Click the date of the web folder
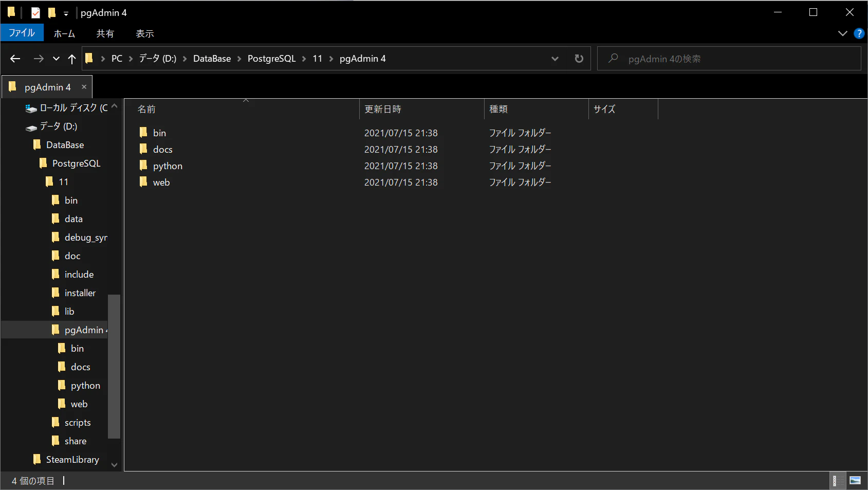Image resolution: width=868 pixels, height=490 pixels. 401,183
